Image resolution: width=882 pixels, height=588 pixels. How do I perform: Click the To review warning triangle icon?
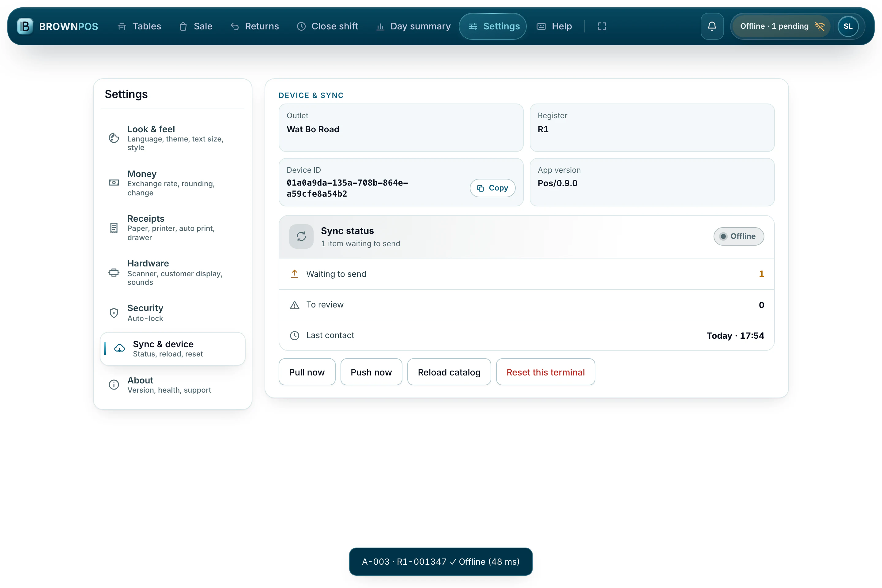(295, 305)
